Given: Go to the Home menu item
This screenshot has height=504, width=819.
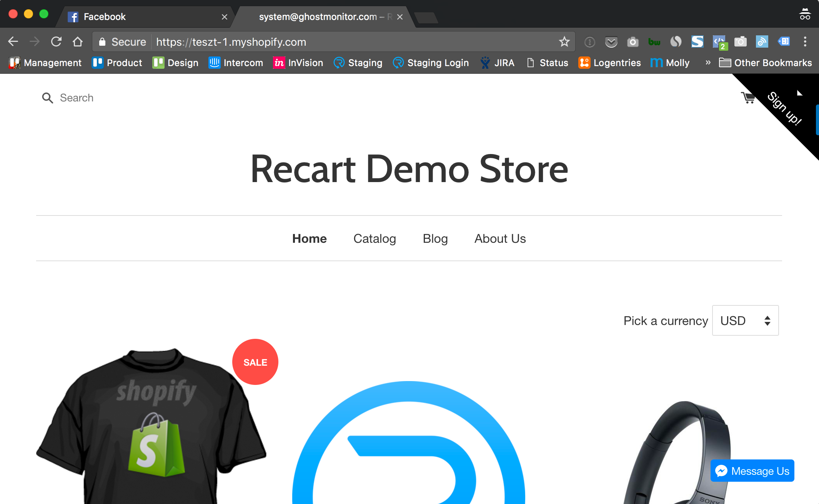Looking at the screenshot, I should coord(310,239).
